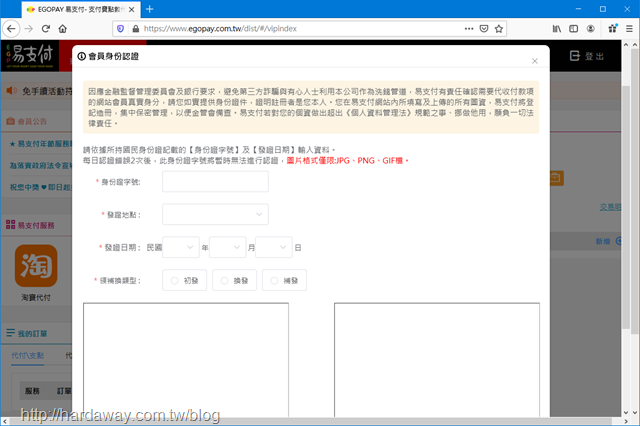
Task: Open the issue day dropdown
Action: tap(274, 247)
